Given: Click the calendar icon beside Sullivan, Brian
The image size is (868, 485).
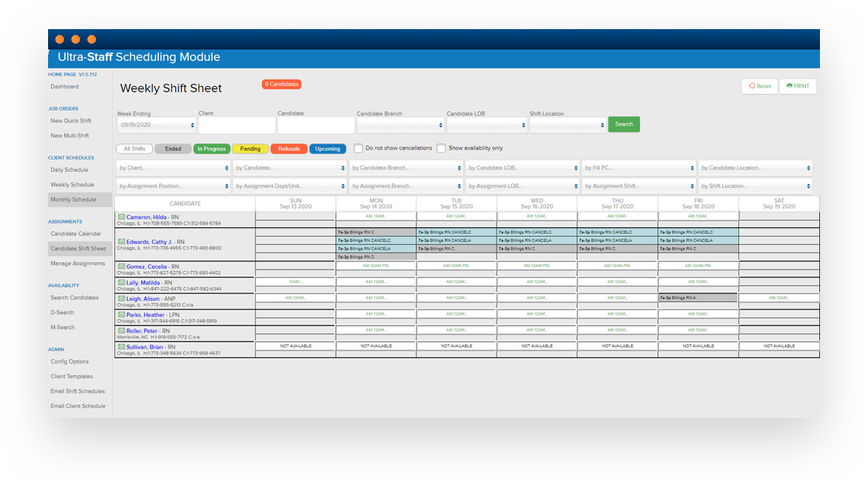Looking at the screenshot, I should tap(121, 347).
